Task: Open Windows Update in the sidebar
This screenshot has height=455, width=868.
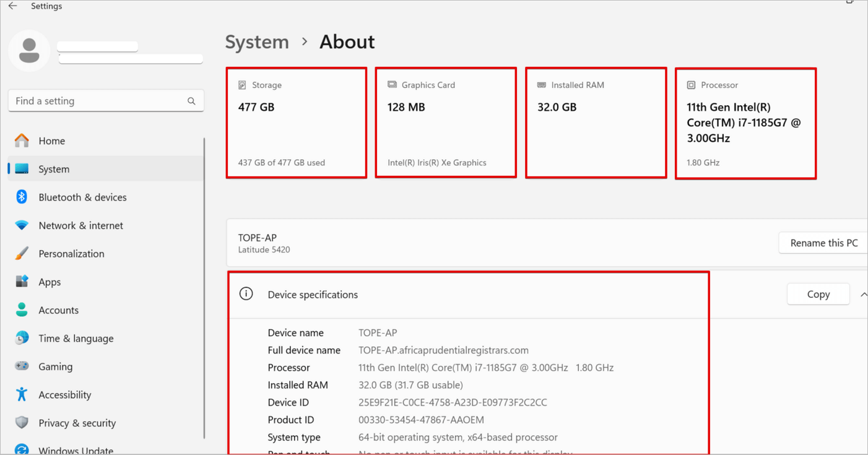Action: (76, 450)
